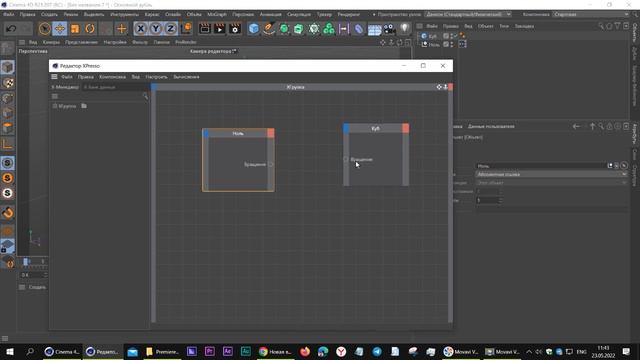Click the Undo arrow in main toolbar
This screenshot has height=360, width=640.
pyautogui.click(x=11, y=29)
